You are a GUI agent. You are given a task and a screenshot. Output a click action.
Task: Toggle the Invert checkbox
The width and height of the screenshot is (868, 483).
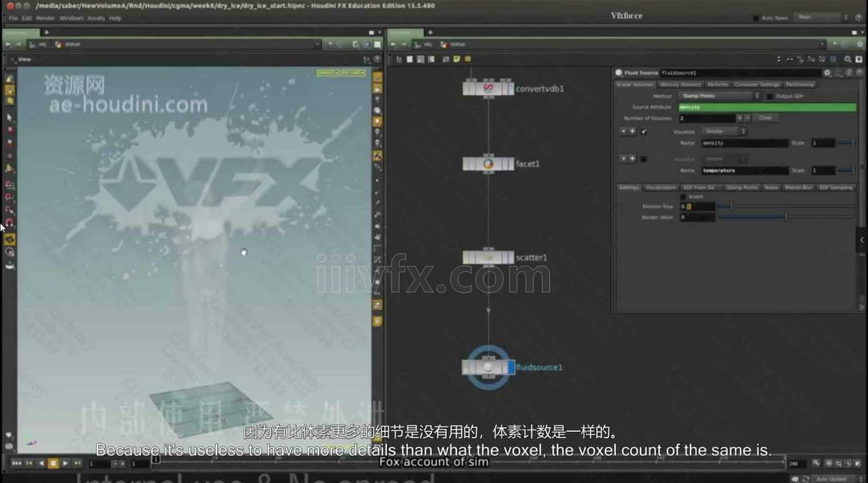pyautogui.click(x=683, y=197)
